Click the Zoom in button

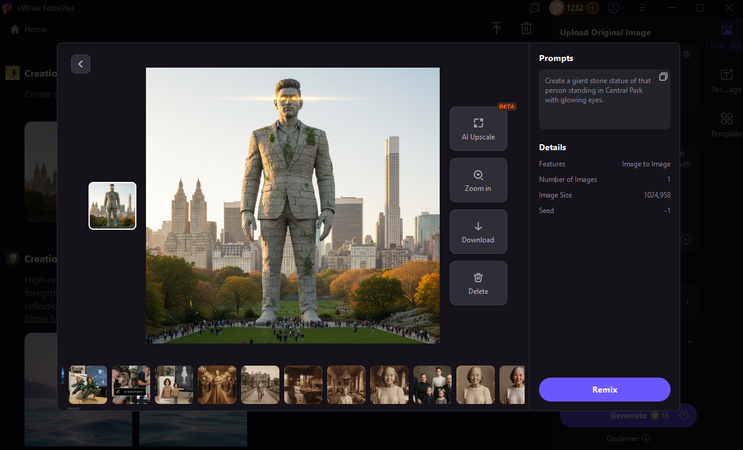tap(478, 180)
